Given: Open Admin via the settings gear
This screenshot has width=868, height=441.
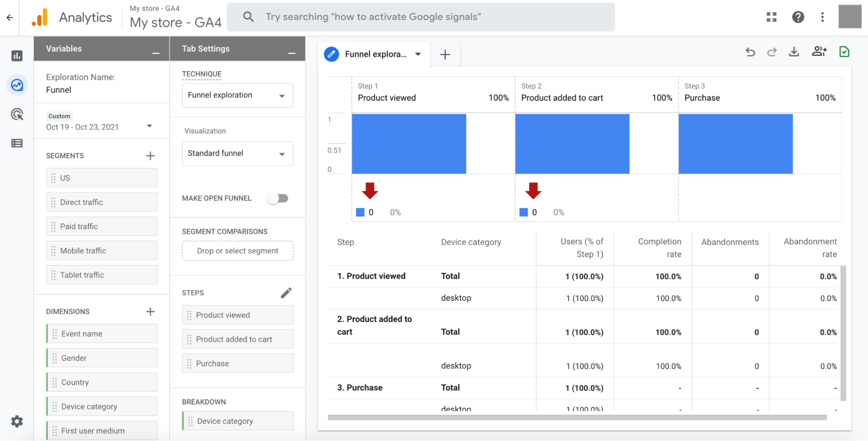Looking at the screenshot, I should click(17, 421).
